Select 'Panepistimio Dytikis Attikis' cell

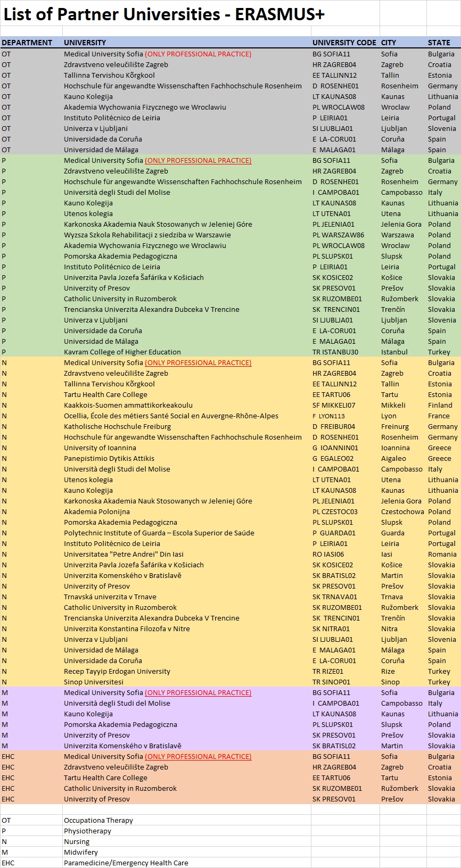[x=109, y=458]
